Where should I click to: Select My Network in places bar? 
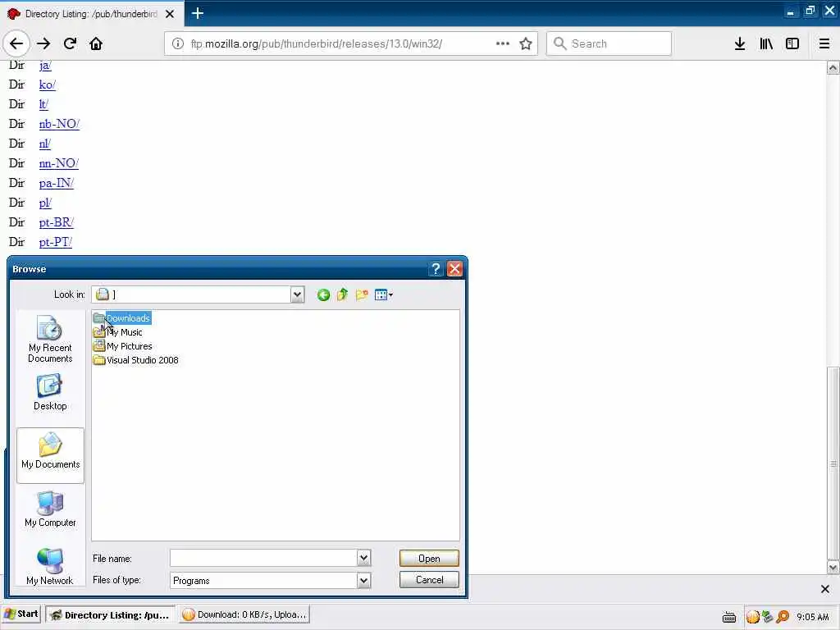(x=50, y=567)
